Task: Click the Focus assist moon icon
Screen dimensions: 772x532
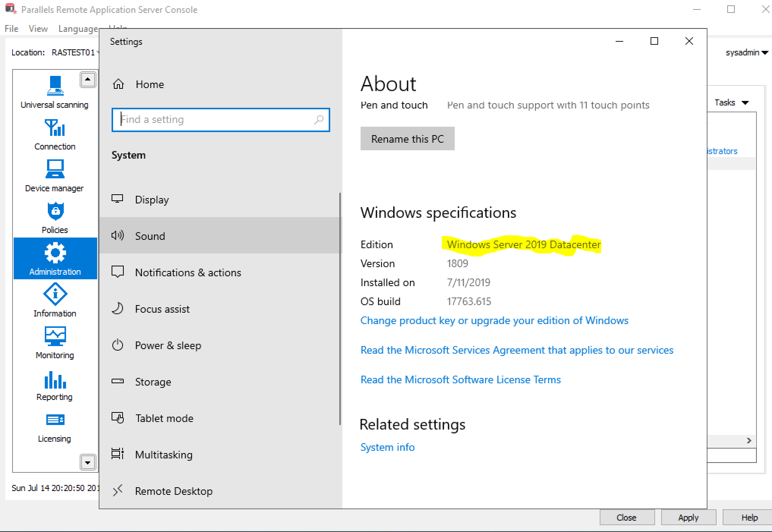Action: click(118, 308)
